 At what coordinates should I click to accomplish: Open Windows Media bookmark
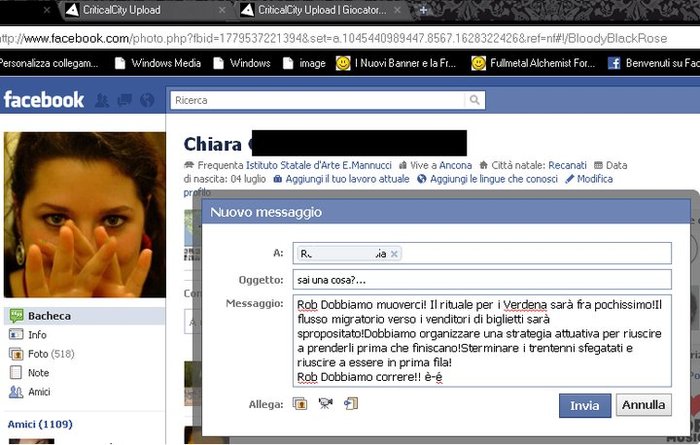[158, 63]
